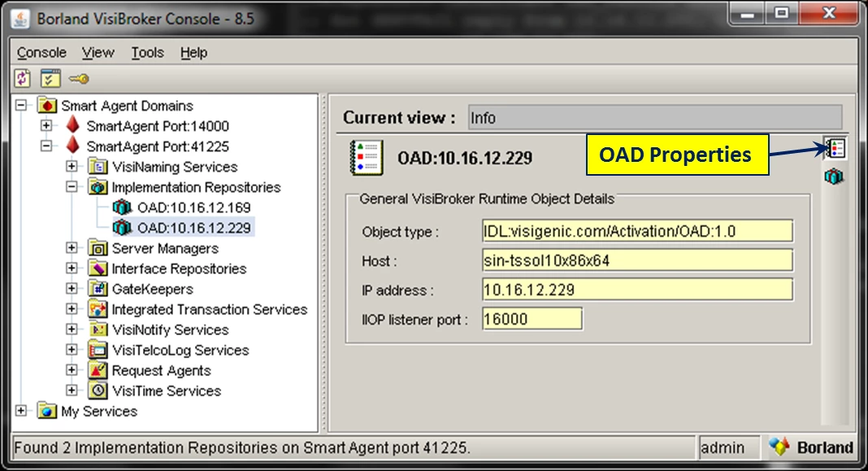Viewport: 868px width, 471px height.
Task: Select the OAD:10.16.12.169 tree item
Action: (193, 207)
